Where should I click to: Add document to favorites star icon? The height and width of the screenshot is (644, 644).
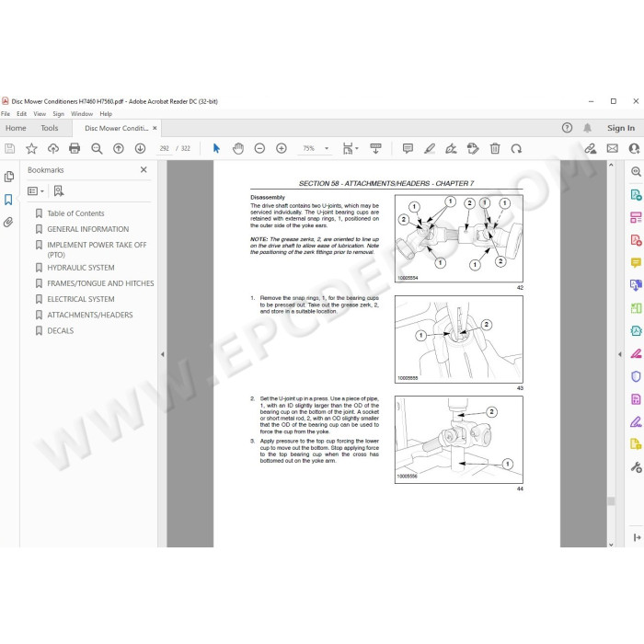[x=31, y=148]
